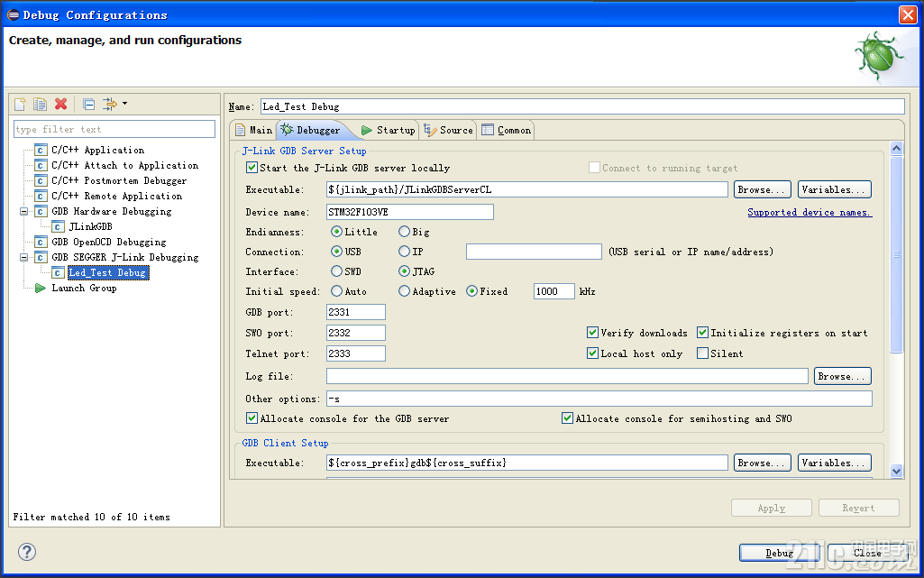Click the C/C++ Application type icon
924x578 pixels.
pyautogui.click(x=40, y=151)
